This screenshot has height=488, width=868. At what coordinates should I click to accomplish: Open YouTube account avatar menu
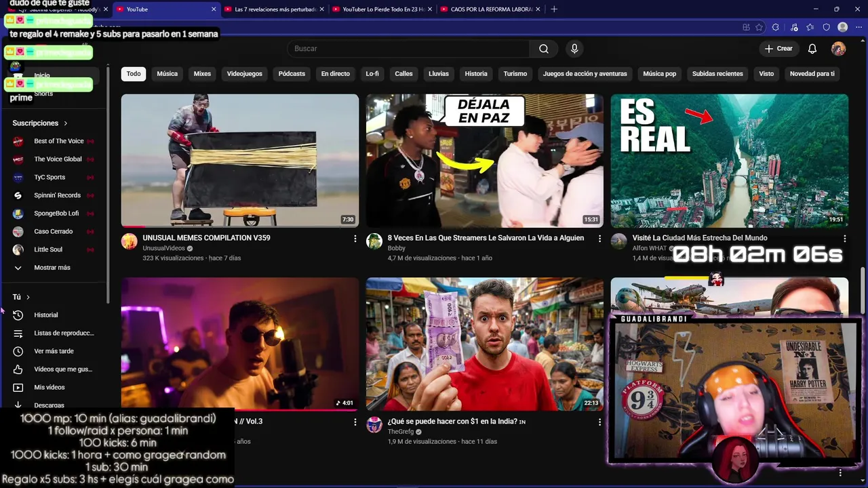(x=838, y=49)
